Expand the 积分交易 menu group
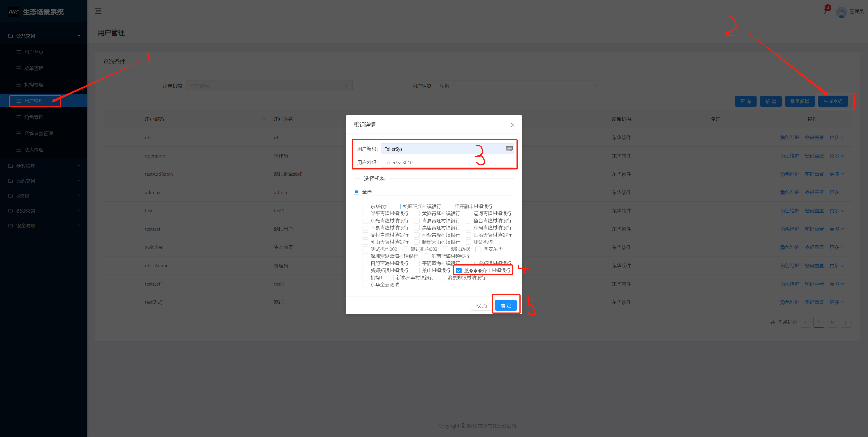This screenshot has height=437, width=868. click(43, 211)
